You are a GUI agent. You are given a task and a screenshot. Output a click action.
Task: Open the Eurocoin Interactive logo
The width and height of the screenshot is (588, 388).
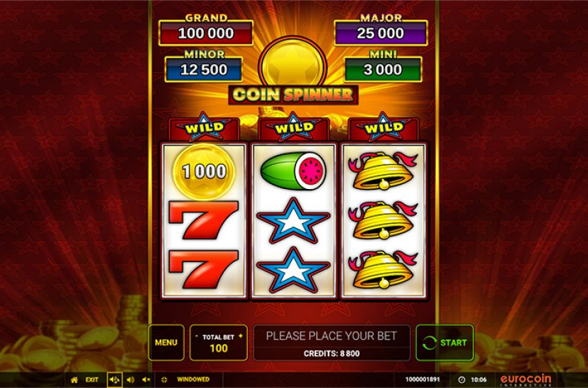(526, 380)
